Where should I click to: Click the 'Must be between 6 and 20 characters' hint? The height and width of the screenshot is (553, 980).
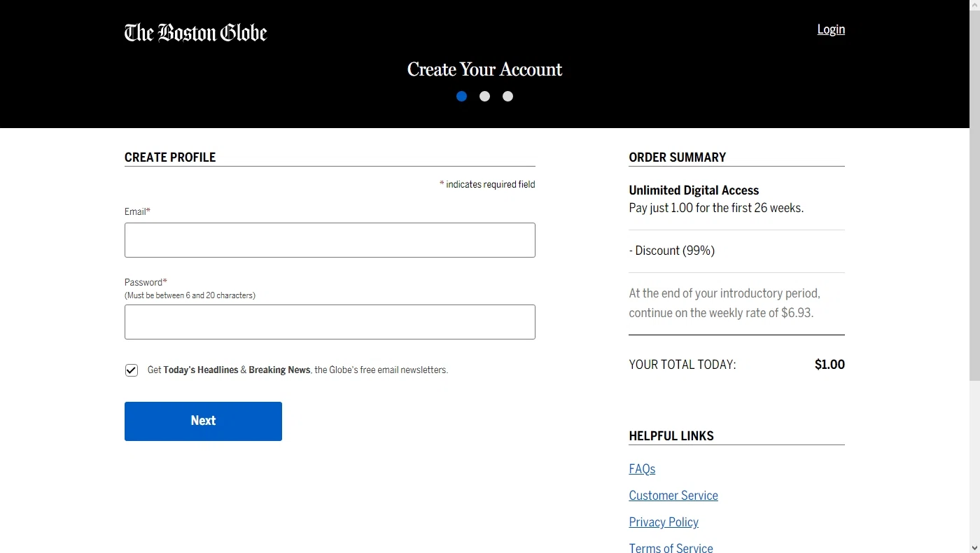click(190, 295)
